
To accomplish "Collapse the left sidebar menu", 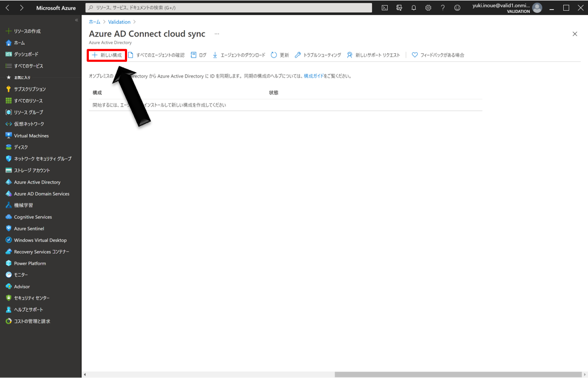I will tap(76, 20).
